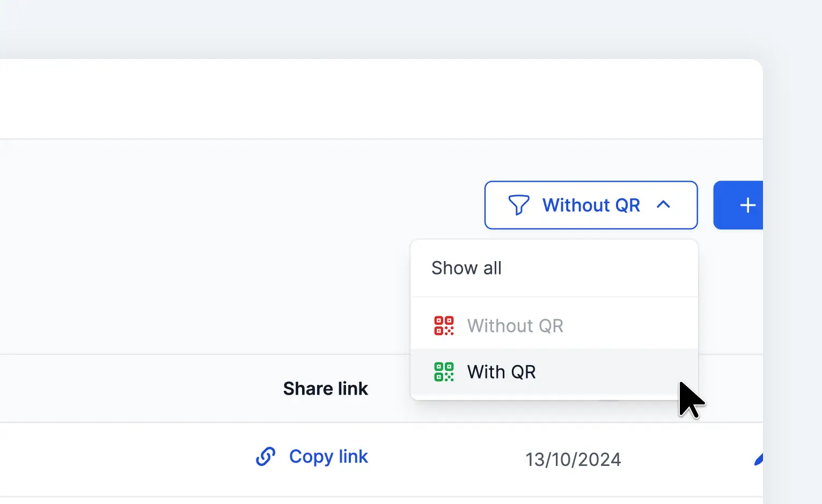Image resolution: width=822 pixels, height=504 pixels.
Task: Click the empty white card header area
Action: (x=376, y=99)
